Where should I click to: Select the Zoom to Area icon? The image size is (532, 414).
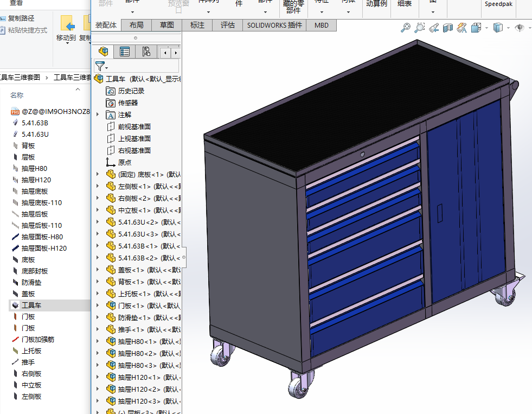pos(419,27)
